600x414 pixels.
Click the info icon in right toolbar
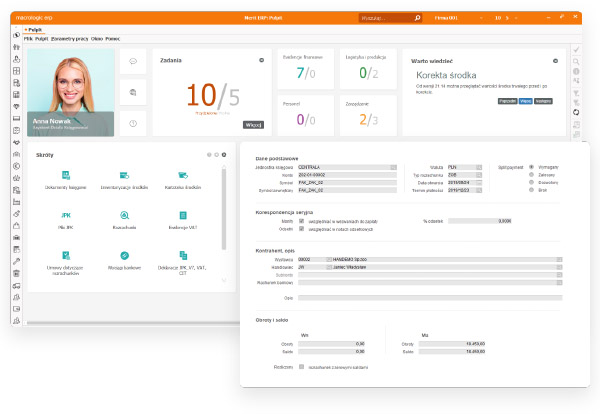click(576, 71)
